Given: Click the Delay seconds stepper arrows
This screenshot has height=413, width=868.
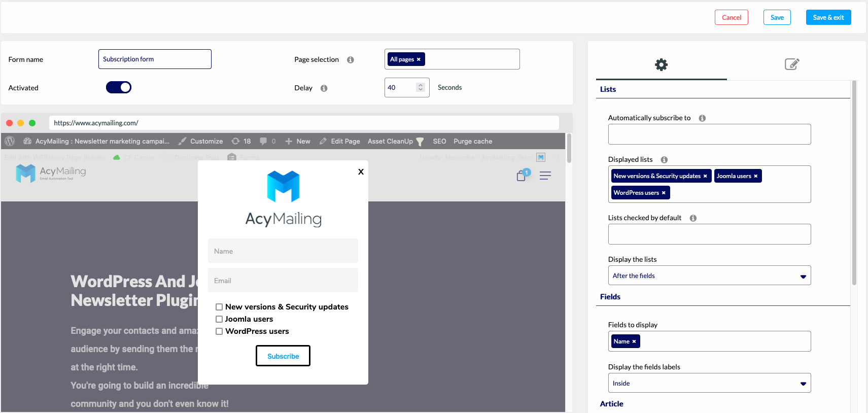Looking at the screenshot, I should point(420,87).
